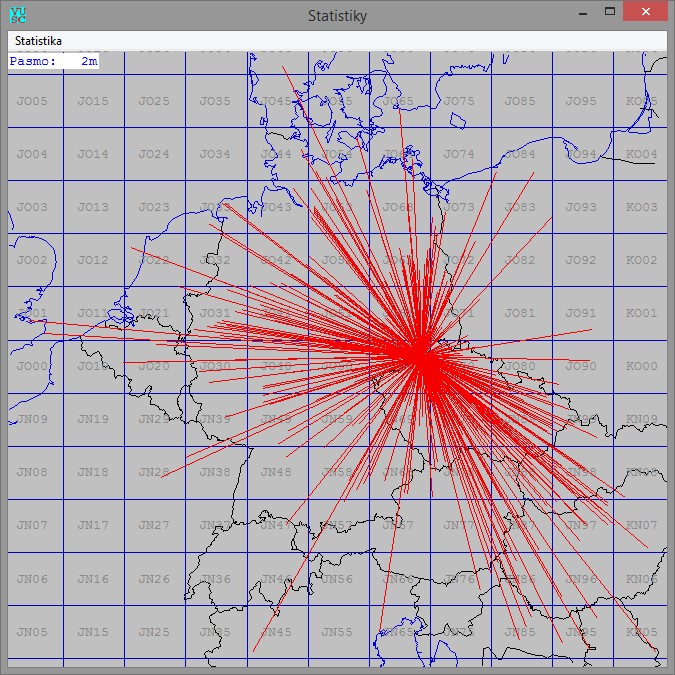675x675 pixels.
Task: Click the JN18 locator label
Action: 93,472
